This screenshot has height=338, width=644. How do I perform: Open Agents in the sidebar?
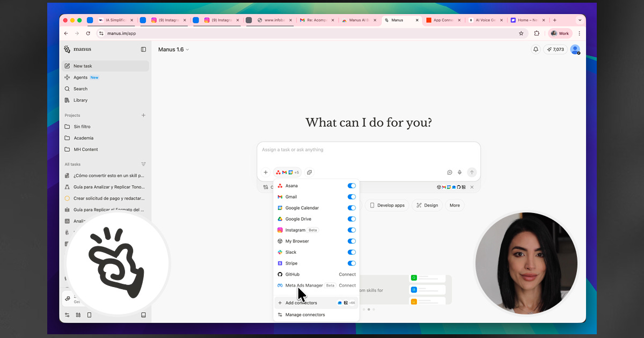[x=105, y=77]
